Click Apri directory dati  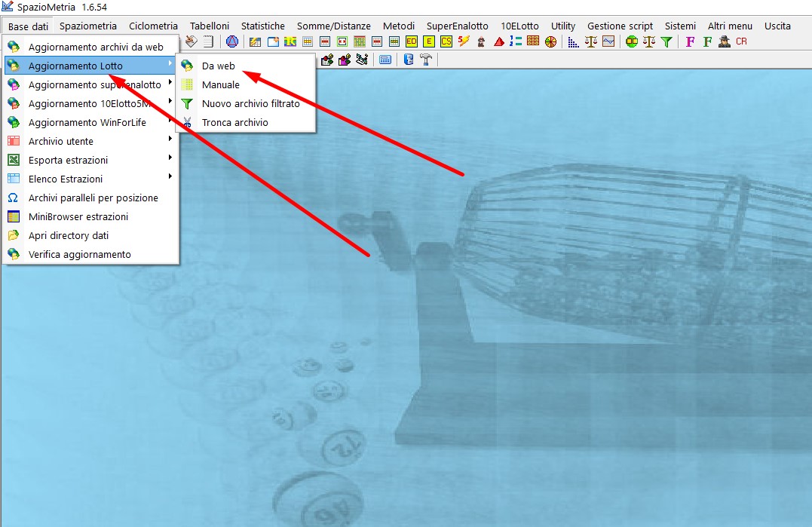(x=90, y=235)
